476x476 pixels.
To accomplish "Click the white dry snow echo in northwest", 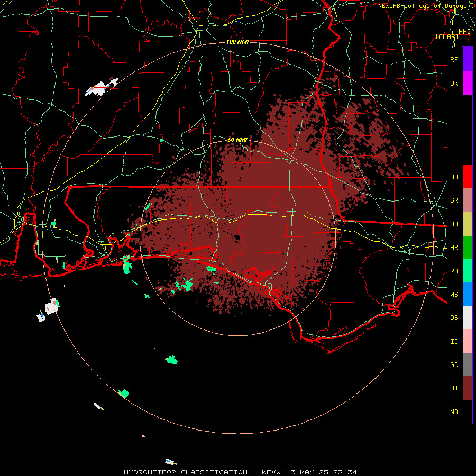I will (x=100, y=87).
